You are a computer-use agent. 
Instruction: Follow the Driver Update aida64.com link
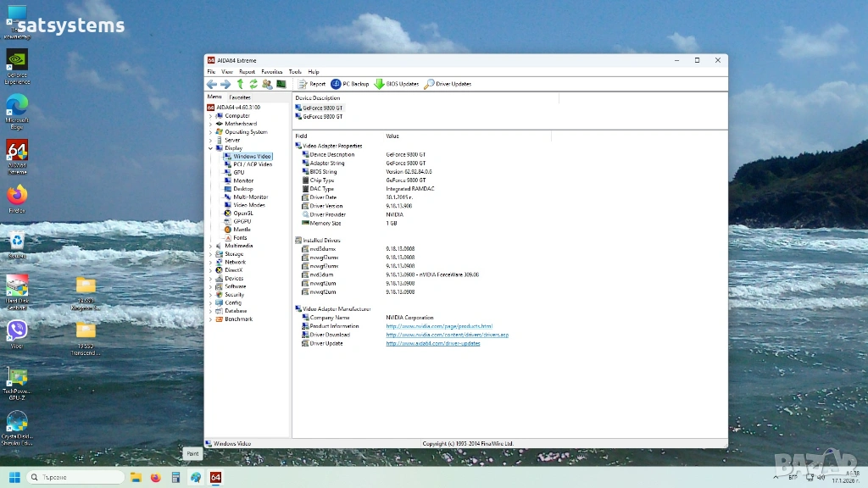point(432,343)
